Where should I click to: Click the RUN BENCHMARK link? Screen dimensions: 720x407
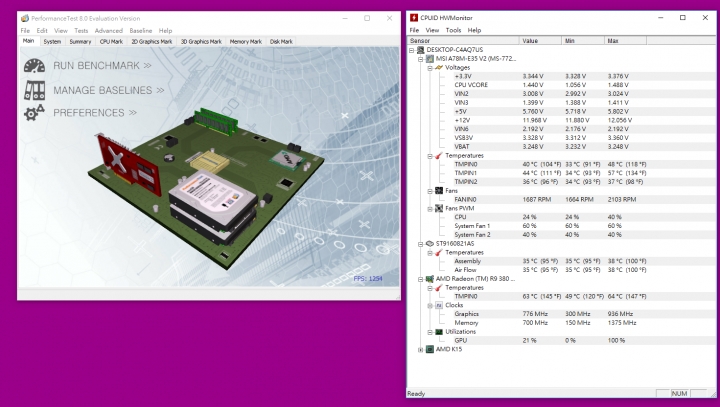click(x=102, y=66)
